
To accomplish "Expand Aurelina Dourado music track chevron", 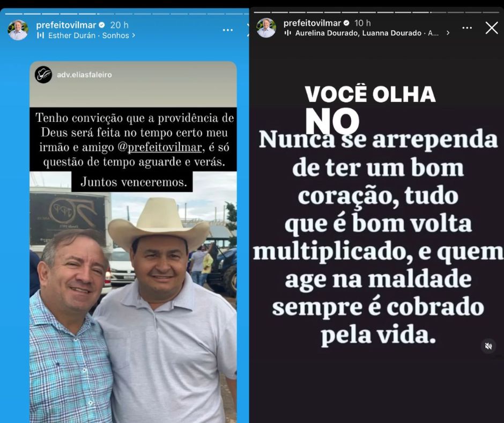I will point(448,33).
